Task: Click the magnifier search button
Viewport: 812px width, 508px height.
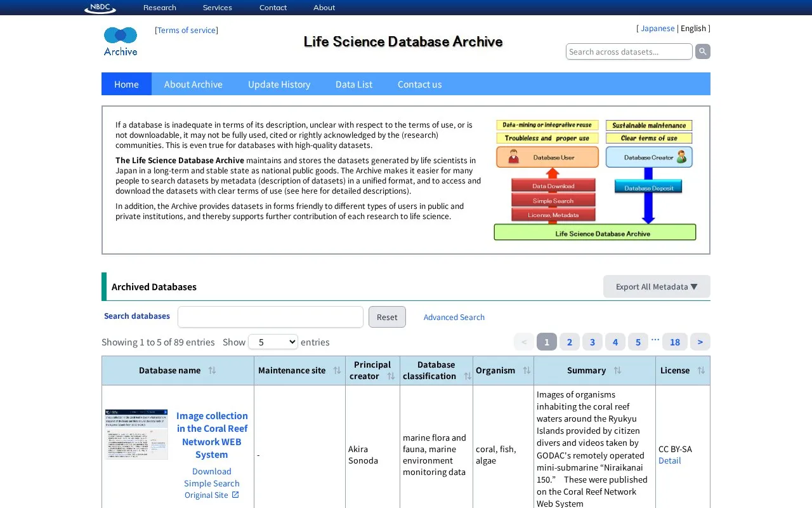Action: click(703, 51)
